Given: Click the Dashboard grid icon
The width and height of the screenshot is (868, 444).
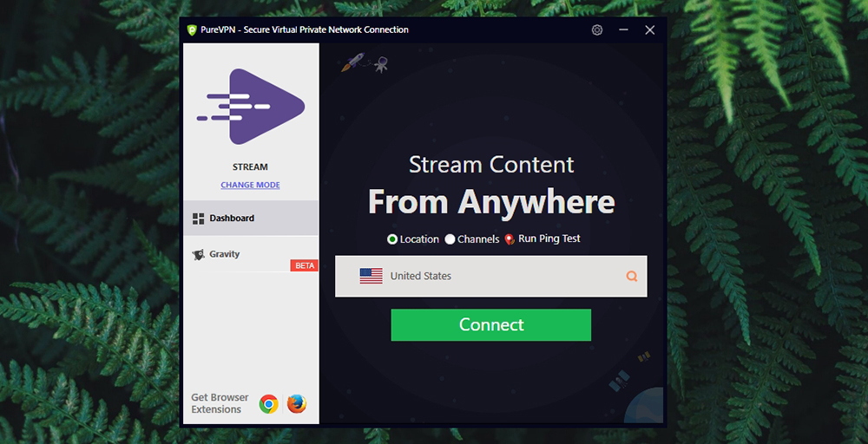Looking at the screenshot, I should 198,219.
